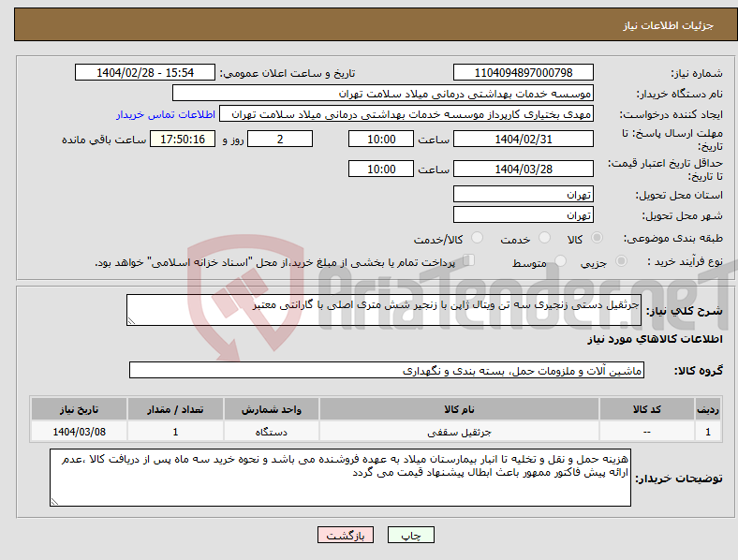Screen dimensions: 738x560
Task: Click the جرثقیل سقفی table cell
Action: (x=459, y=432)
